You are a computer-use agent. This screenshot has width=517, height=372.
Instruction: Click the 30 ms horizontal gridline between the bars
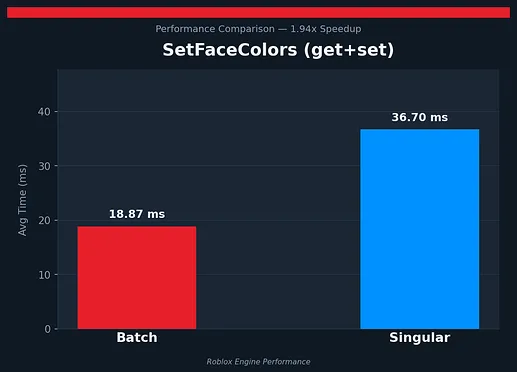click(278, 166)
